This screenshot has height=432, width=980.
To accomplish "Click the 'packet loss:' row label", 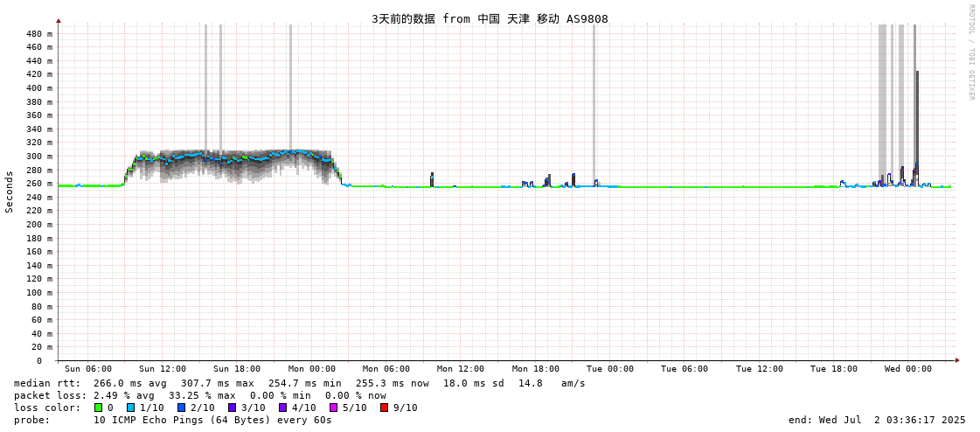I will (50, 396).
